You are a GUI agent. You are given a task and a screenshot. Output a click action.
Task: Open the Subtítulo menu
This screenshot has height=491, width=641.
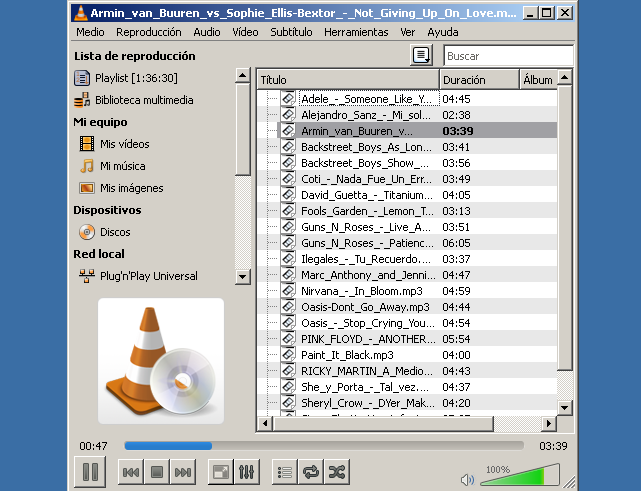(x=291, y=32)
